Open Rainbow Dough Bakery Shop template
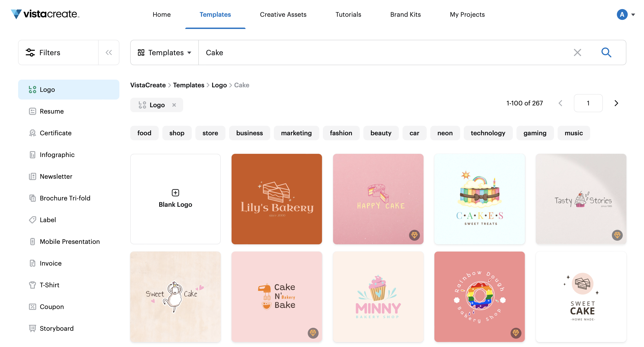 click(480, 297)
